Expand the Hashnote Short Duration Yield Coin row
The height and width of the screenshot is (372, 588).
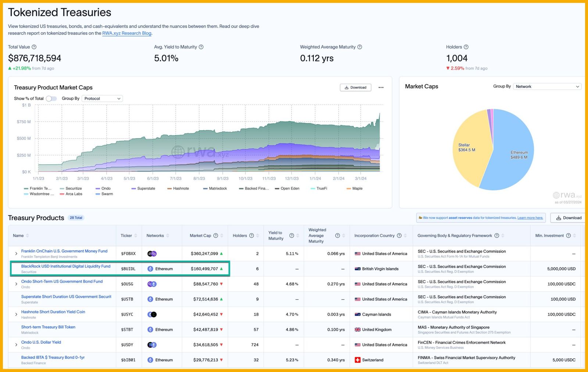click(16, 314)
